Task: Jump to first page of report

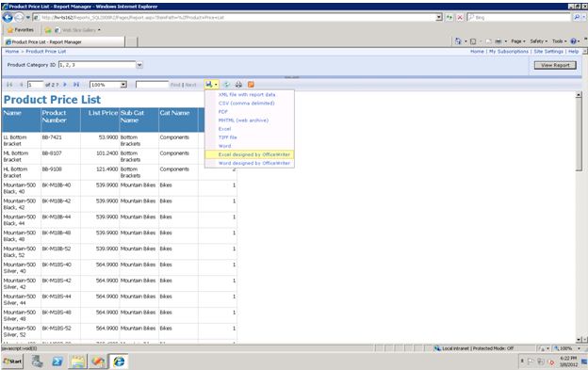Action: click(9, 85)
